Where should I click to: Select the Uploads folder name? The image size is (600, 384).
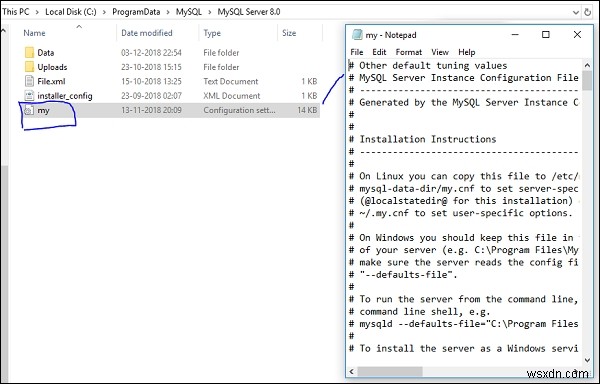(52, 67)
